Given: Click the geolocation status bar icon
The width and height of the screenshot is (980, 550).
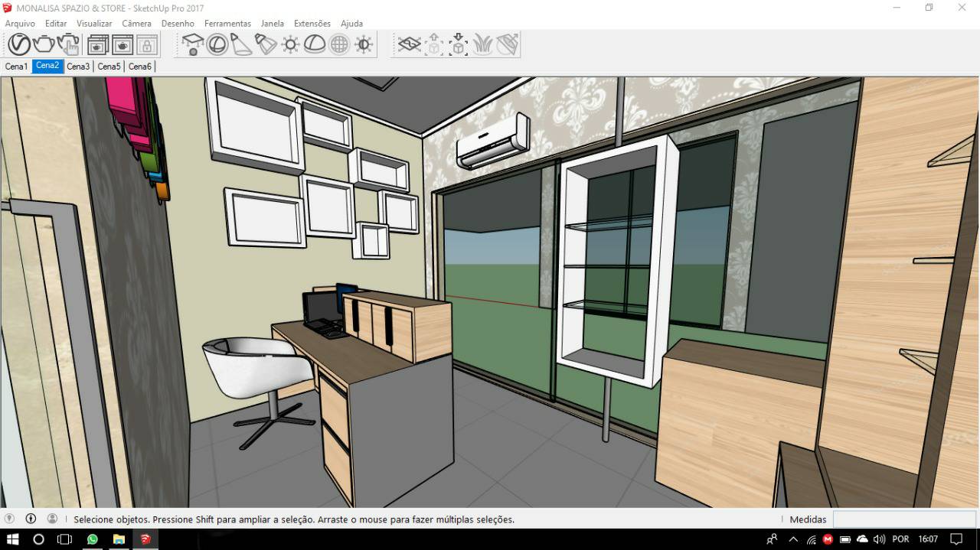Looking at the screenshot, I should click(9, 519).
